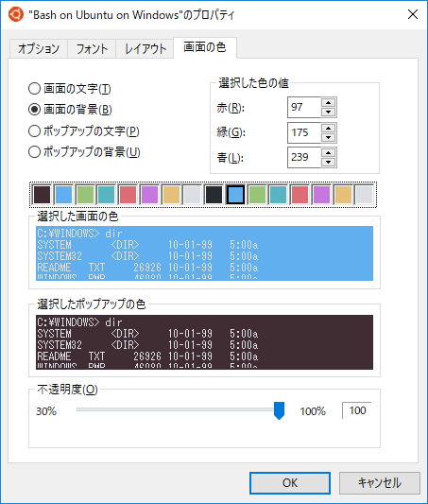Choose the second teal swatch in the palette
Viewport: 428px width, 504px height.
click(x=279, y=195)
